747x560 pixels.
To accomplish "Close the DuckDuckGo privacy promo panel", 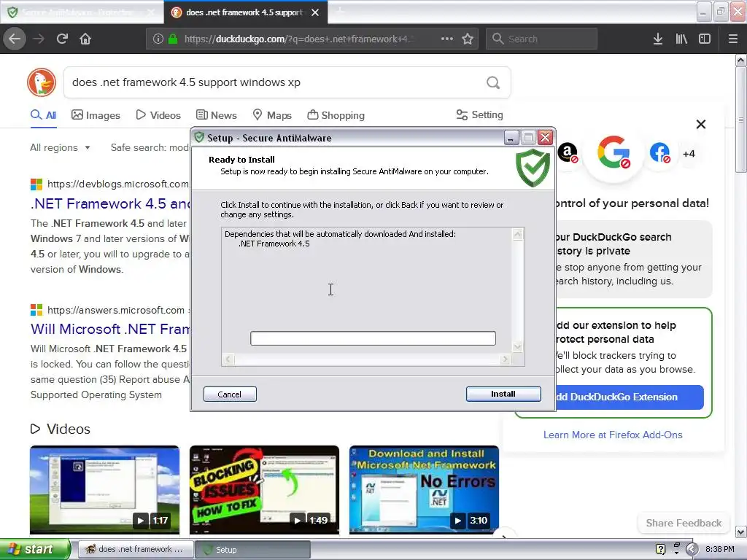I will click(x=701, y=124).
